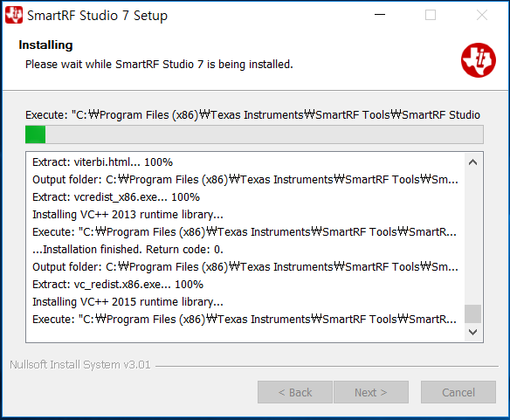Viewport: 510px width, 420px height.
Task: Close the SmartRF Studio 7 Setup window
Action: click(482, 15)
